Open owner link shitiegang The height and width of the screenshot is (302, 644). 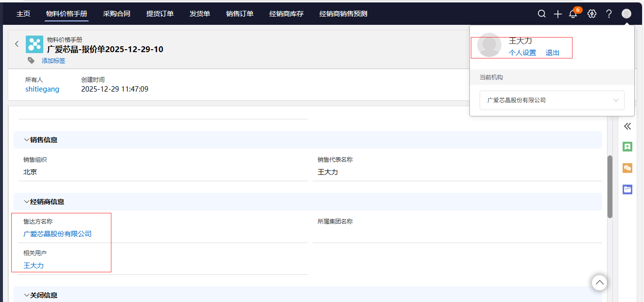(x=42, y=89)
